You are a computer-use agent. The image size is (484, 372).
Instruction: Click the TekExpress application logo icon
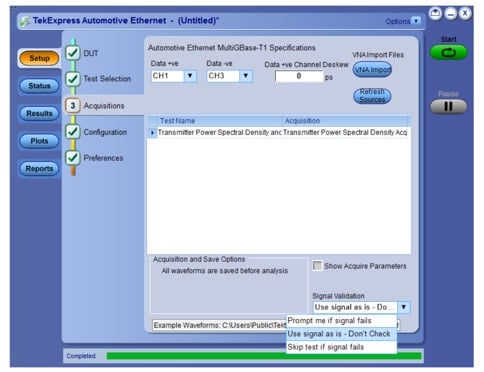[25, 21]
